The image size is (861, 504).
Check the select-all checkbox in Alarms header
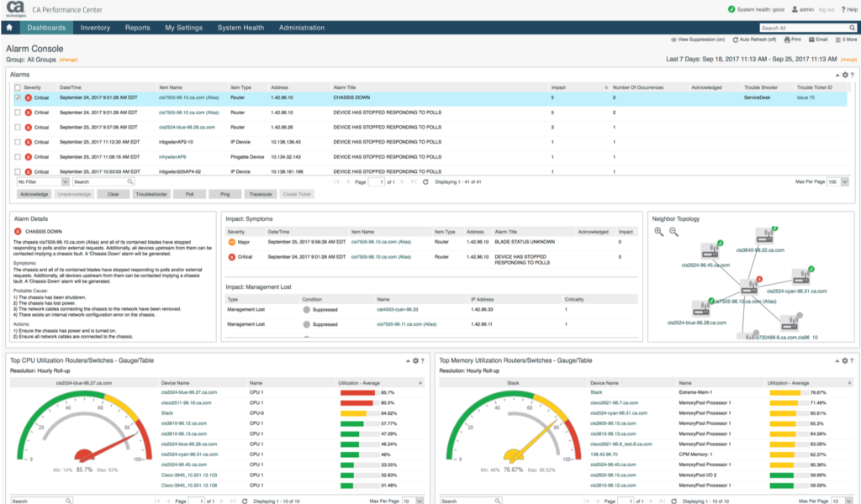[18, 87]
